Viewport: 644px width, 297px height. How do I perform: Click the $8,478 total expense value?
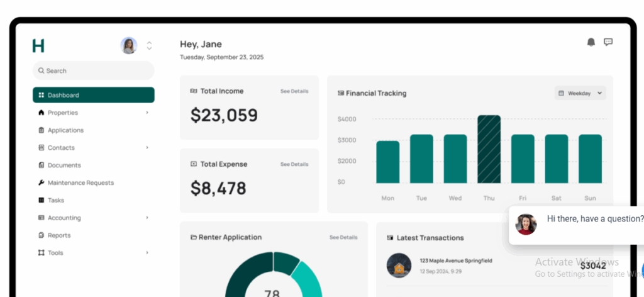click(218, 188)
